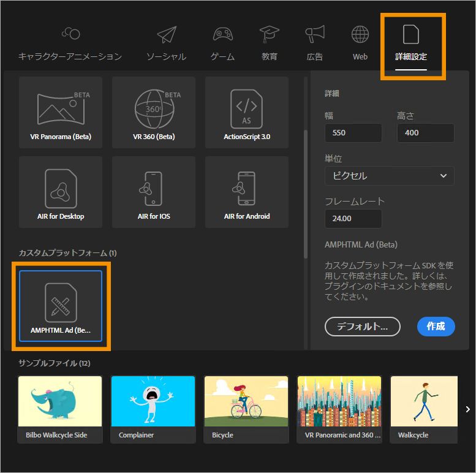Open the Bicycle sample file
Screen dimensions: 476x473
246,409
